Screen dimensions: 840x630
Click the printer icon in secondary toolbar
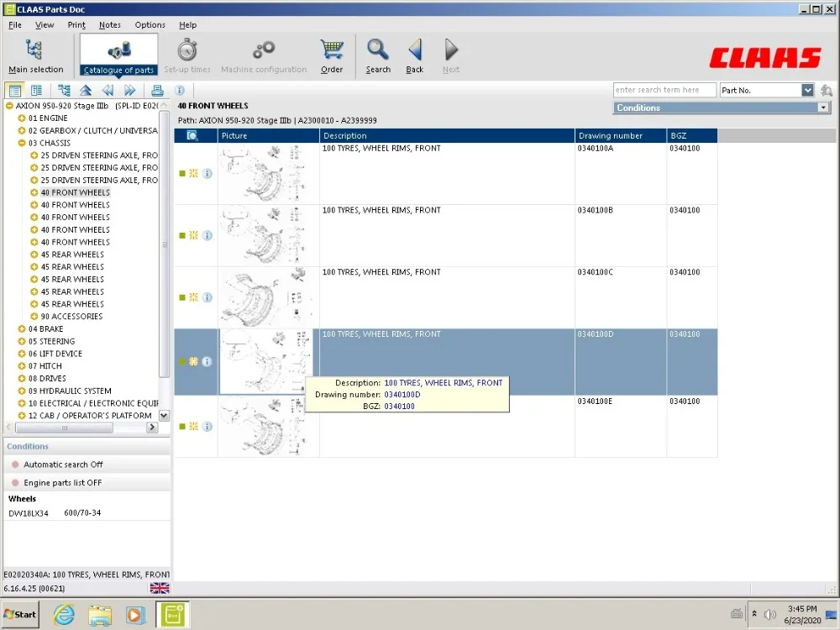(x=157, y=91)
